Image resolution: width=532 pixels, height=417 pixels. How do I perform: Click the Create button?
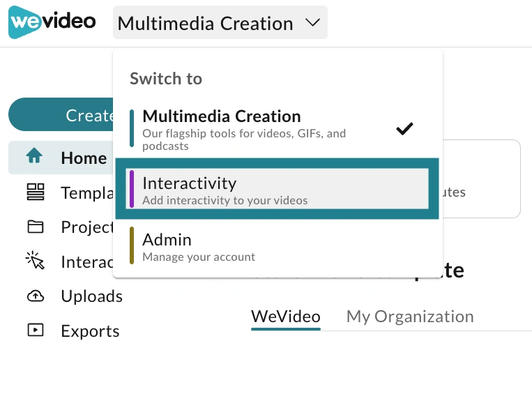(x=61, y=114)
